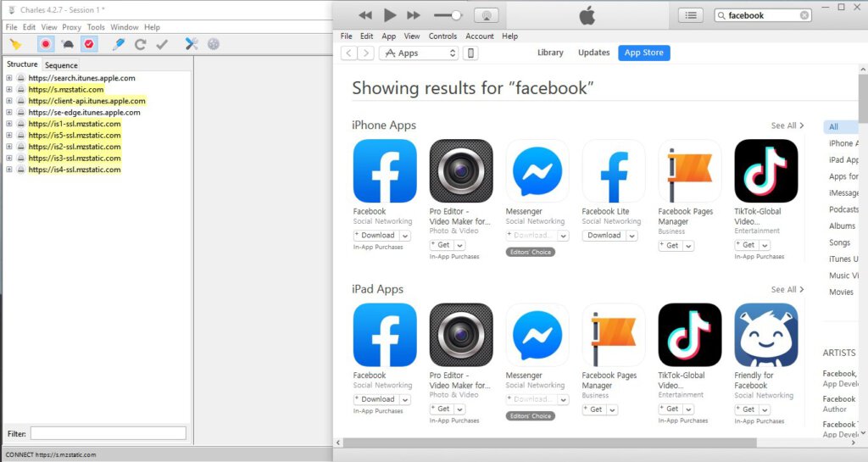This screenshot has height=462, width=868.
Task: Toggle the red hexagon Breakpoints button
Action: pyautogui.click(x=89, y=44)
